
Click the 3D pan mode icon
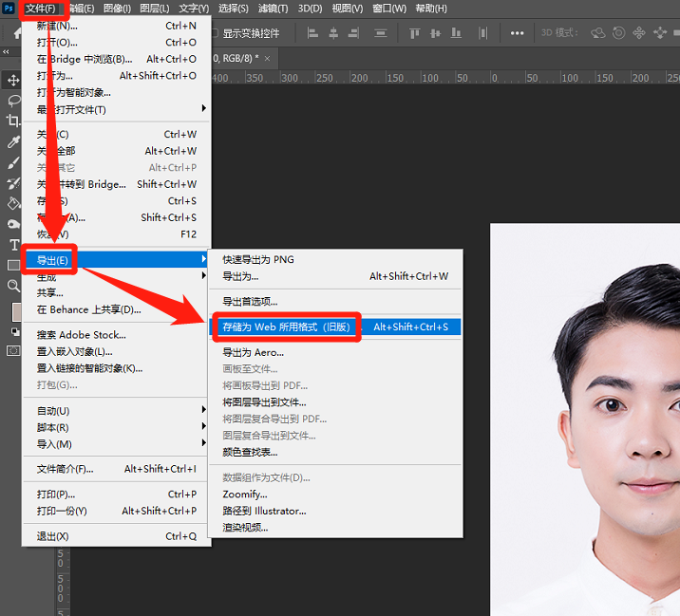639,33
